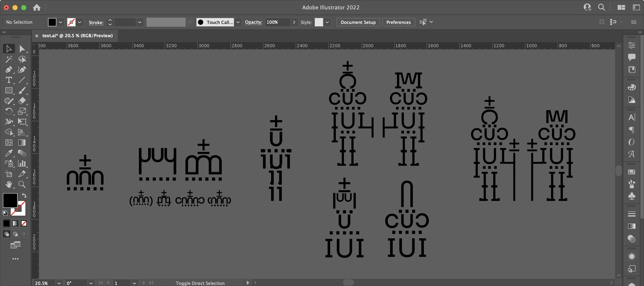The width and height of the screenshot is (644, 286).
Task: Set paint mode to Color
Action: [7, 223]
